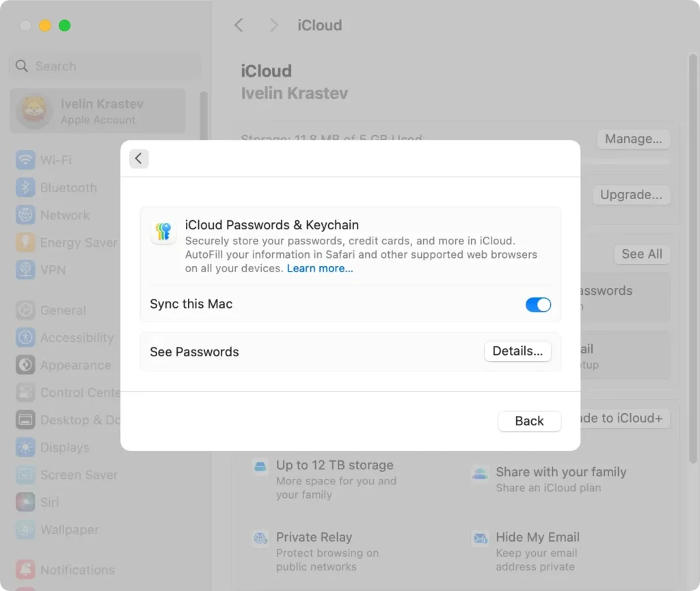
Task: Open Appearance settings in the sidebar
Action: (x=25, y=365)
